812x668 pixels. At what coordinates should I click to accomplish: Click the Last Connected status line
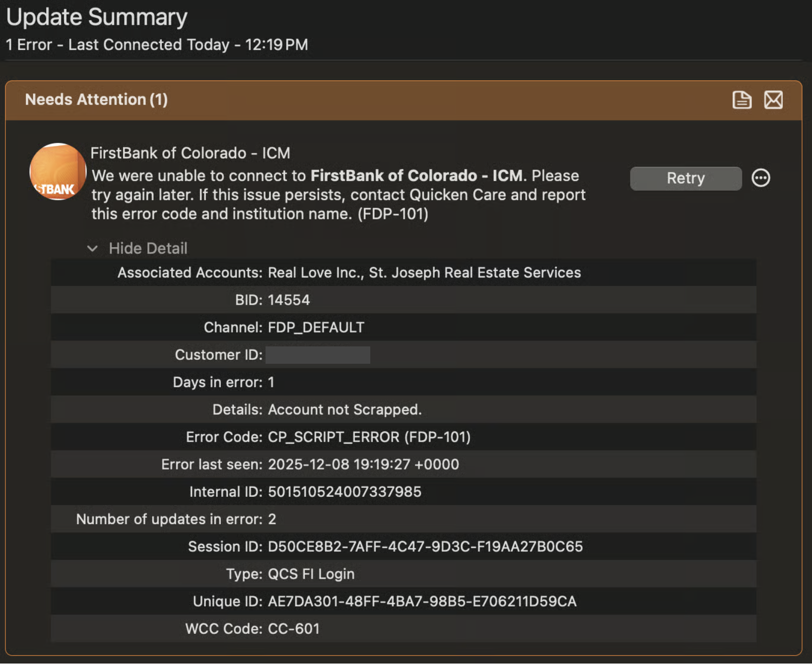(x=157, y=45)
